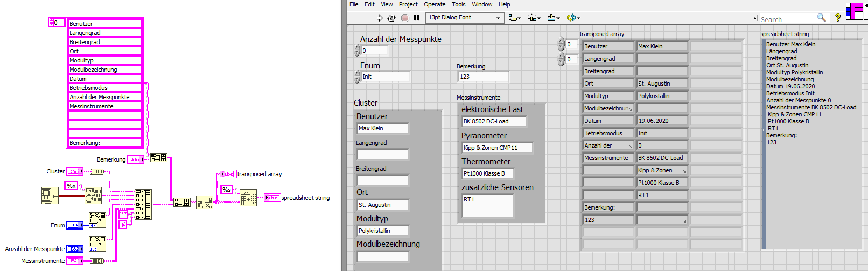This screenshot has height=271, width=868.
Task: Click the Abort Execution stop button
Action: click(x=405, y=18)
